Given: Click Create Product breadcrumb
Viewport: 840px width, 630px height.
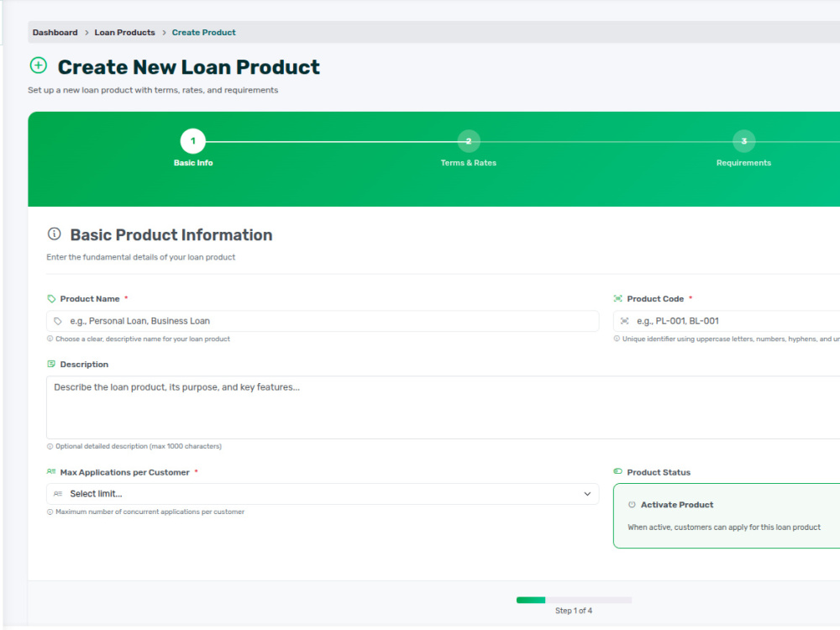Looking at the screenshot, I should (x=203, y=33).
